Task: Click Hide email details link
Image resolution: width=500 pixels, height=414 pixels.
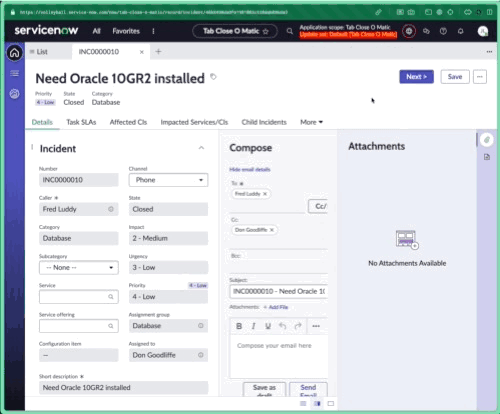Action: (250, 169)
